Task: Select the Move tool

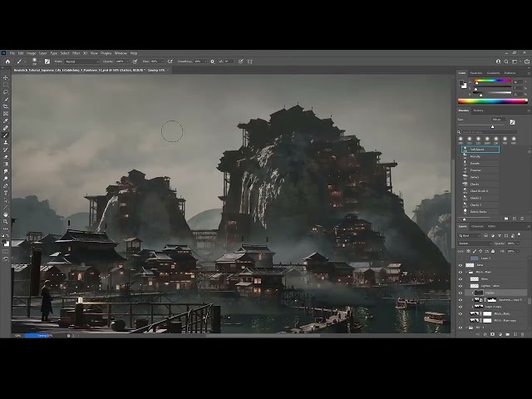Action: tap(6, 77)
